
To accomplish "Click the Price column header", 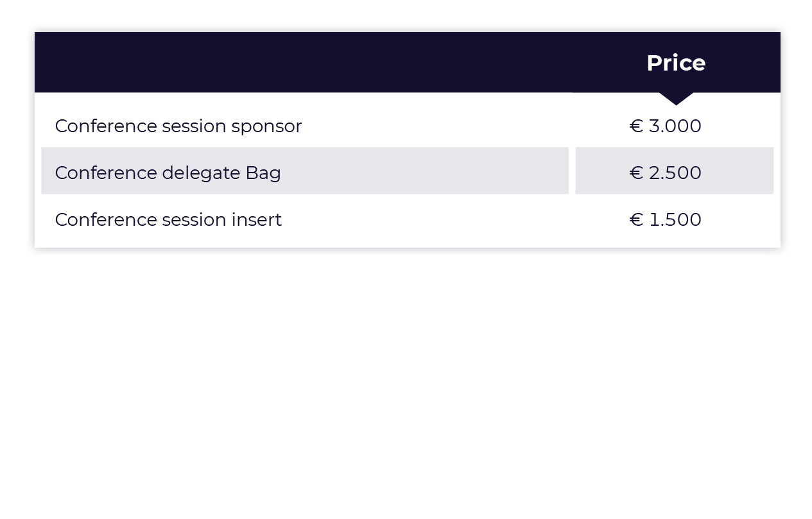I will point(675,63).
